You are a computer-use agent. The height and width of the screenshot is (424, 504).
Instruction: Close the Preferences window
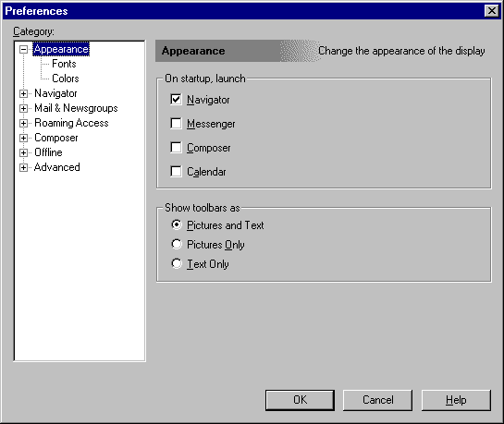coord(491,11)
